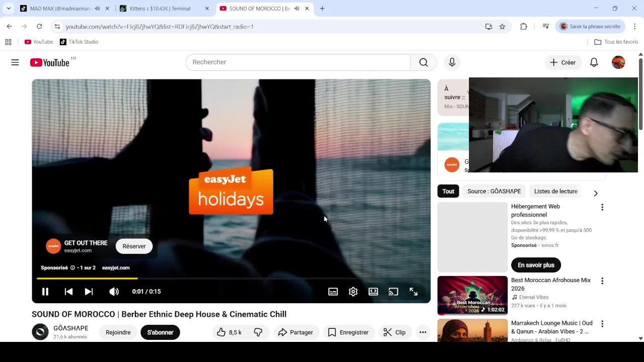Go to YouTube home via logo

(x=49, y=62)
